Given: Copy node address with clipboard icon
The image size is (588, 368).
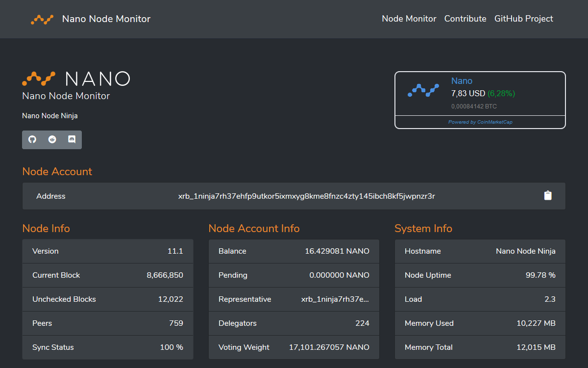Looking at the screenshot, I should 548,196.
